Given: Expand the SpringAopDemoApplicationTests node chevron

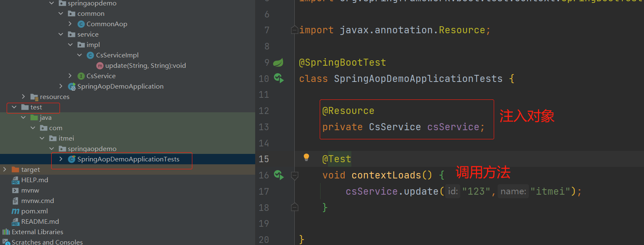Looking at the screenshot, I should tap(61, 159).
